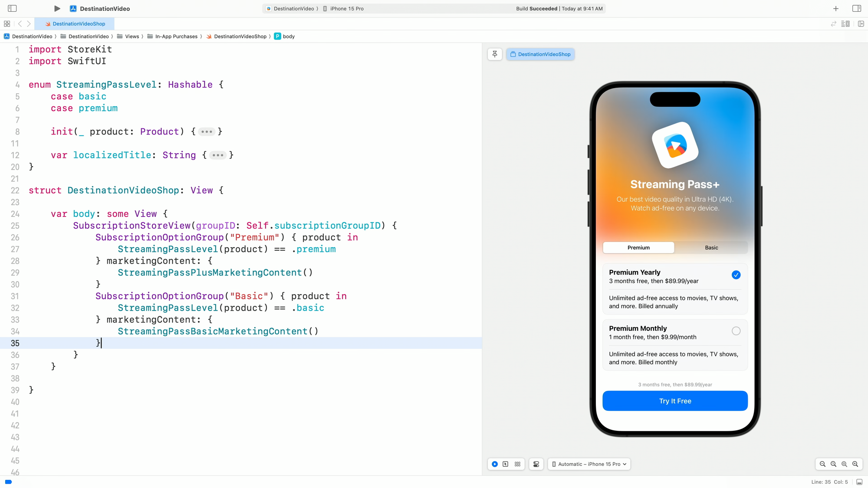Open the Automatic – iPhone 15 Pro dropdown
Image resolution: width=868 pixels, height=488 pixels.
pos(589,464)
